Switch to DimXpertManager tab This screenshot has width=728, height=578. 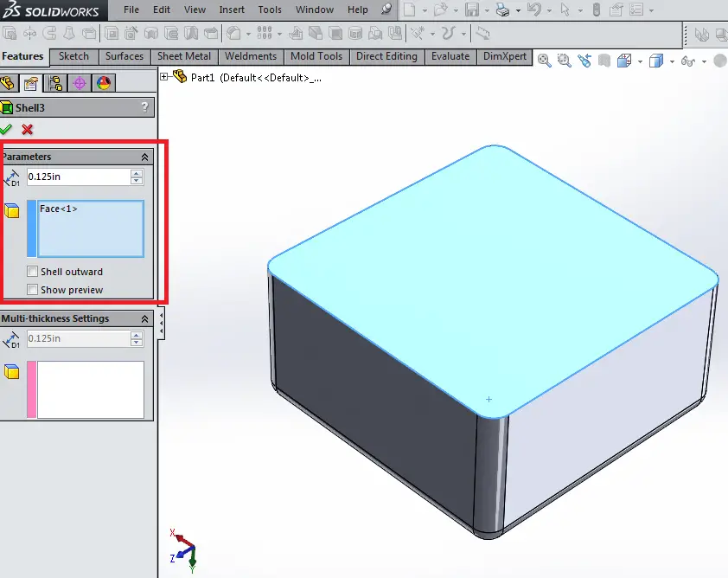(x=80, y=84)
